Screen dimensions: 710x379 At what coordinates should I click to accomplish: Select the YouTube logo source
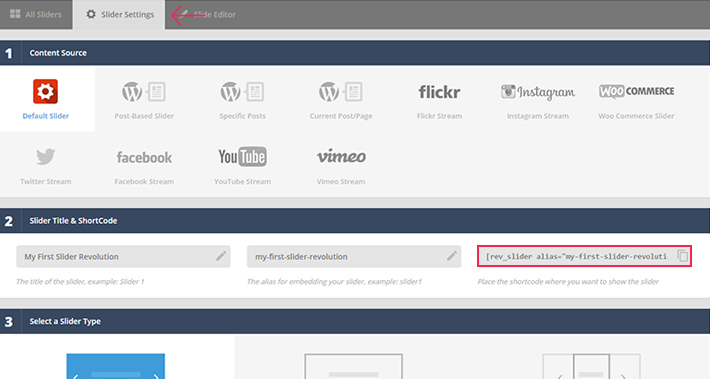[x=242, y=157]
